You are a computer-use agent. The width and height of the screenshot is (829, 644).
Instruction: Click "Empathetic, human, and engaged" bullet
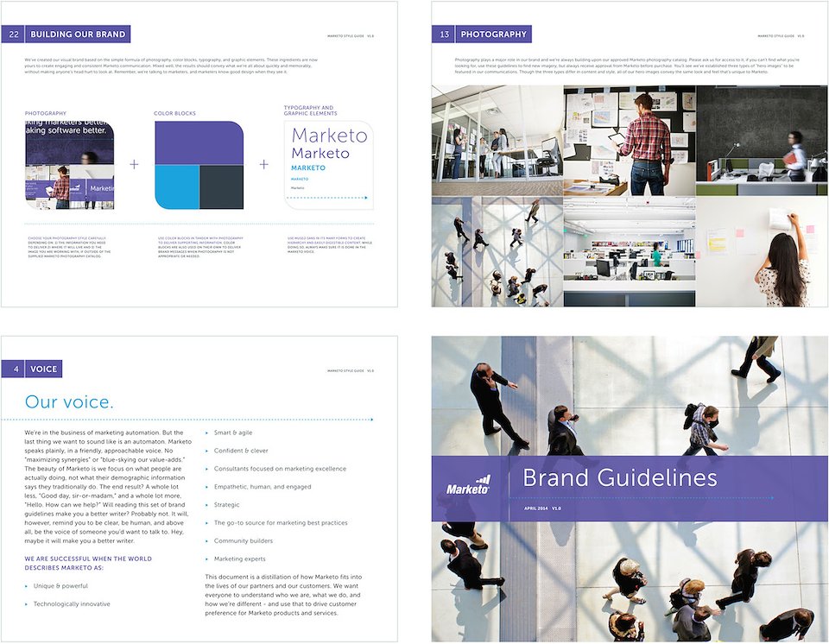coord(263,486)
